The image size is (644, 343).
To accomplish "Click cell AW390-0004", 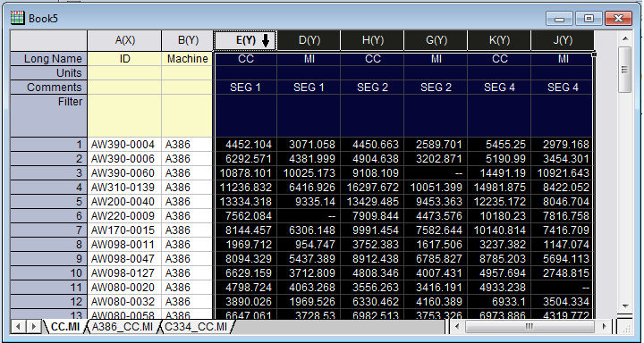I will pyautogui.click(x=124, y=145).
